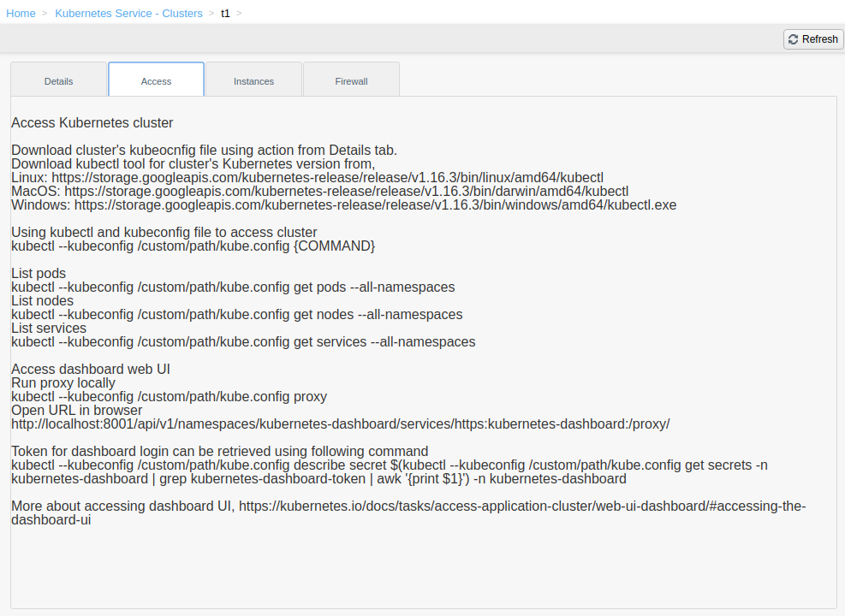Navigate to Home via breadcrumb
This screenshot has height=616, width=845.
click(x=21, y=13)
